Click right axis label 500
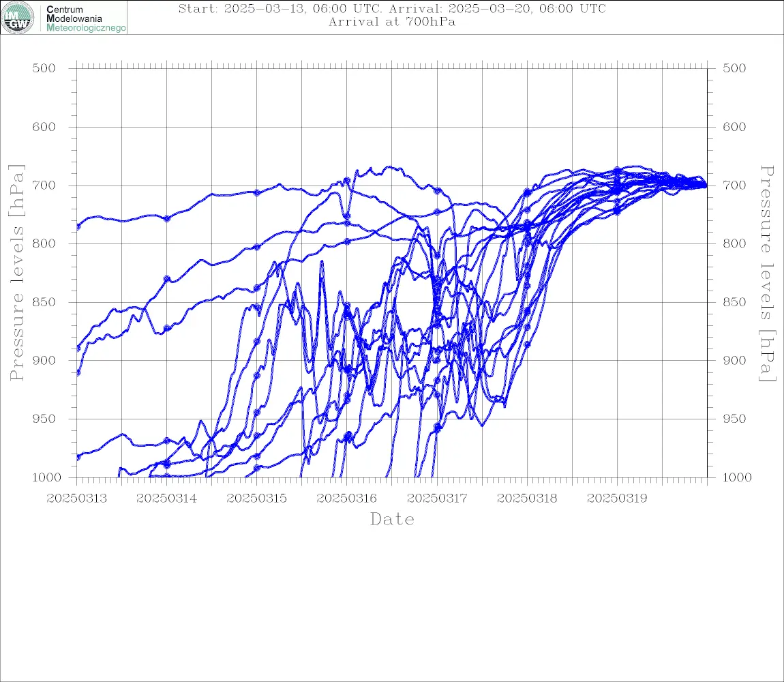Viewport: 784px width, 682px height. [x=734, y=68]
